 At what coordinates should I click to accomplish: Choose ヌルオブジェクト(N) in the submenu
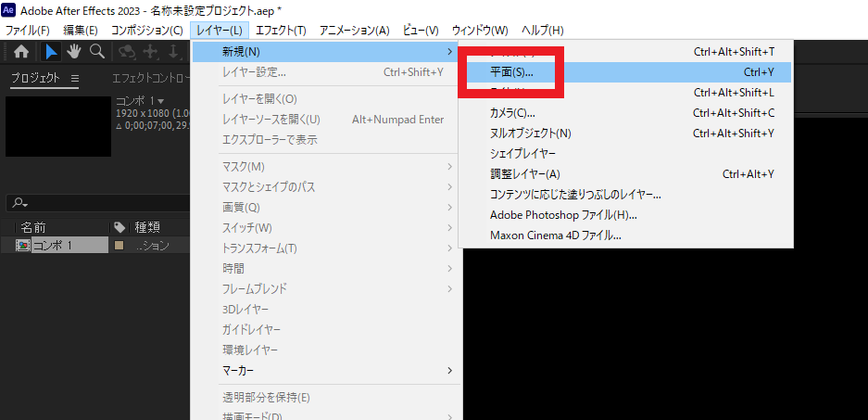coord(625,133)
